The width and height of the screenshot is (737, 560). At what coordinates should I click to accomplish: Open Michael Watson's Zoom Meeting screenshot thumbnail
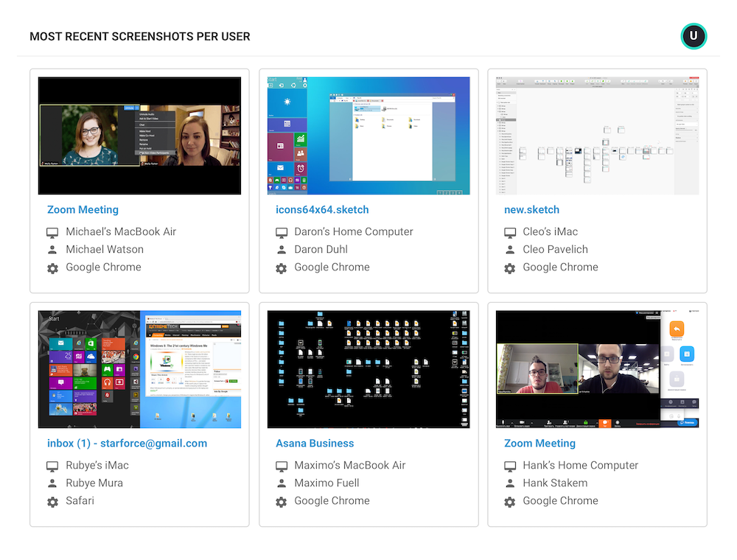[139, 136]
